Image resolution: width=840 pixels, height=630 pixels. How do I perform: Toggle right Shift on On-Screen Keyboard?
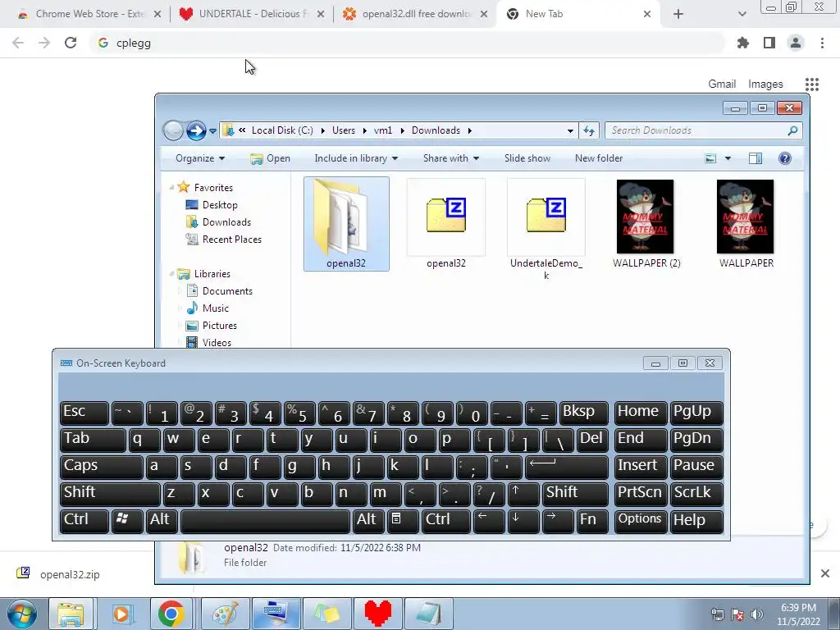coord(575,493)
